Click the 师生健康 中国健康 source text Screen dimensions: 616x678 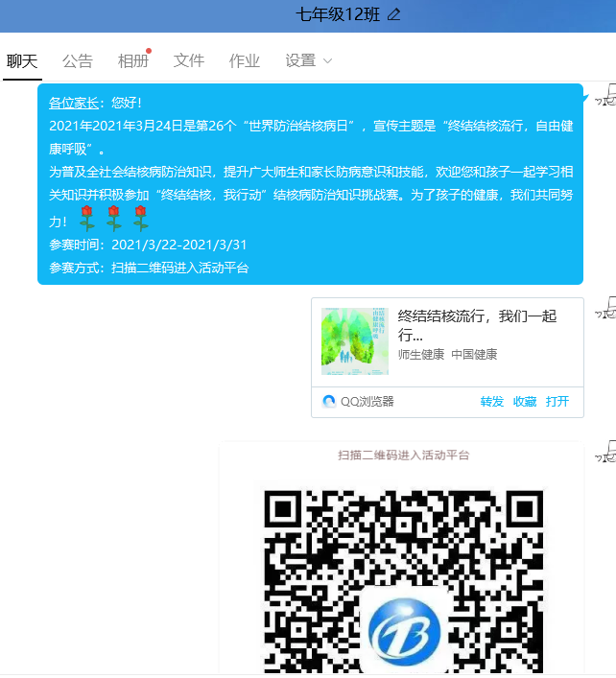pos(447,355)
